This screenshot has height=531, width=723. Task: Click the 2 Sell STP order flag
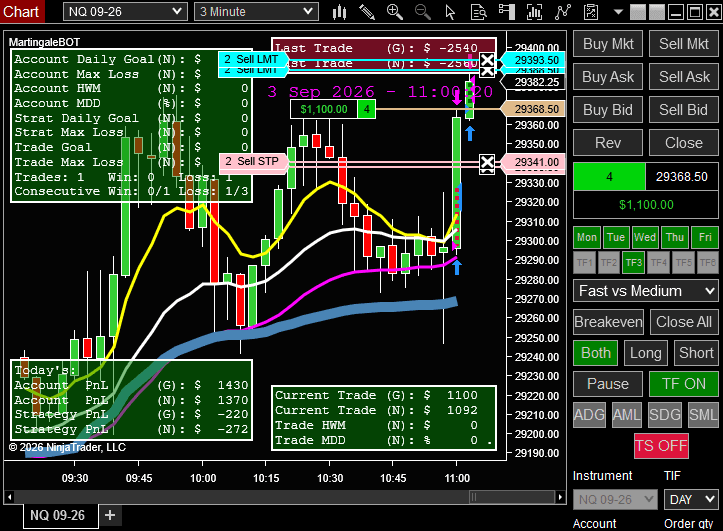click(252, 161)
